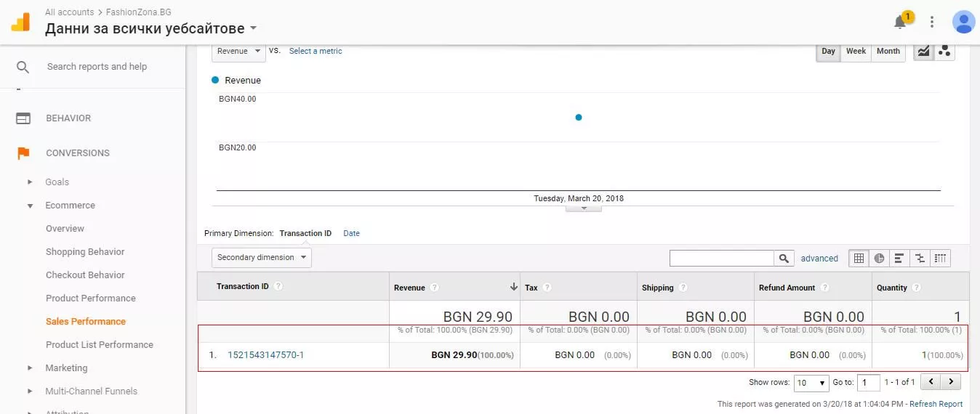
Task: Show help for Refund Amount column
Action: 824,288
